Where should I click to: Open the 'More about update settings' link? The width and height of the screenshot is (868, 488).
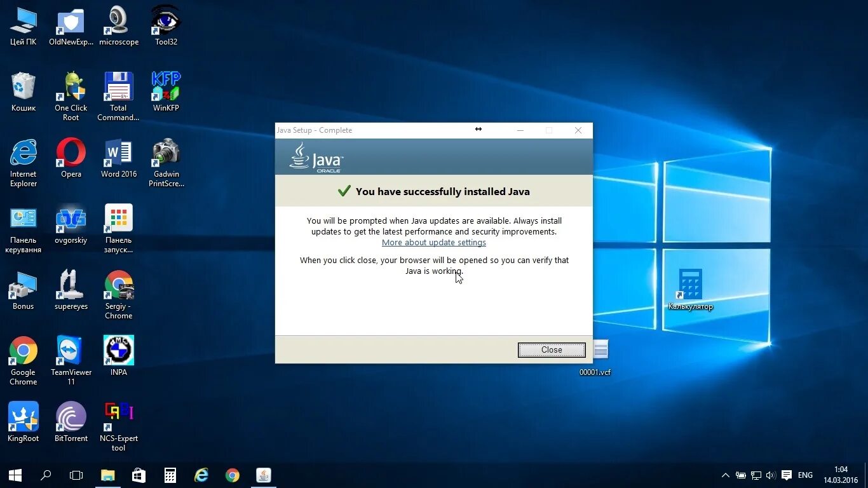click(x=434, y=243)
